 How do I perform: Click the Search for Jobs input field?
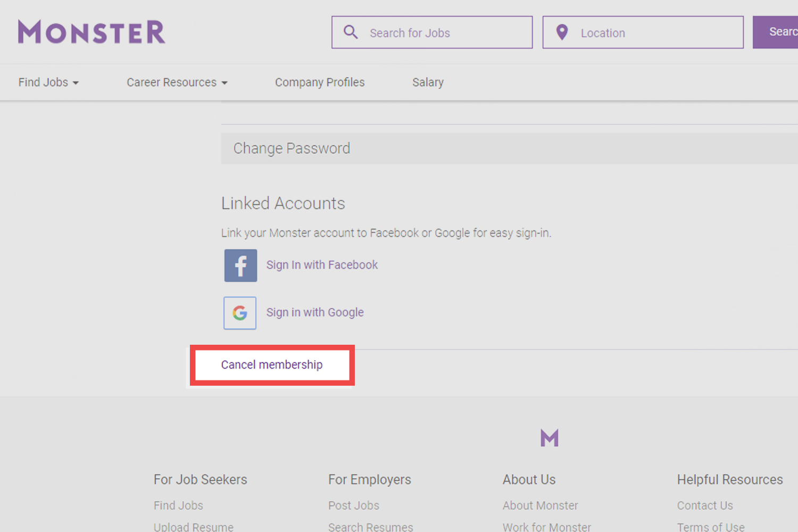pyautogui.click(x=442, y=32)
